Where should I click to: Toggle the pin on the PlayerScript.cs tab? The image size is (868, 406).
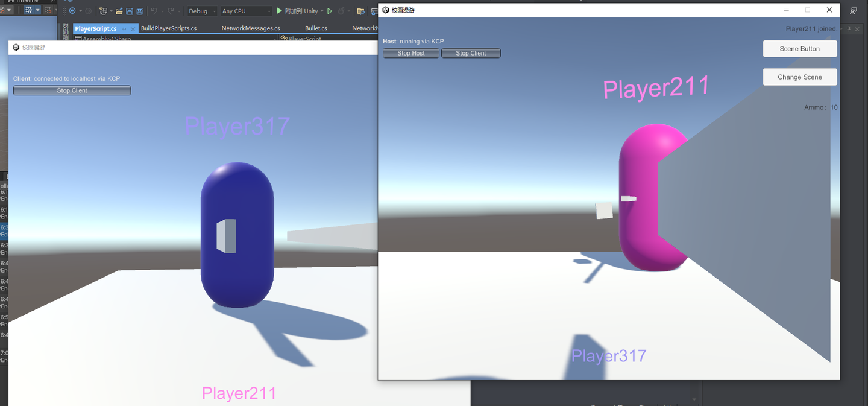tap(123, 28)
